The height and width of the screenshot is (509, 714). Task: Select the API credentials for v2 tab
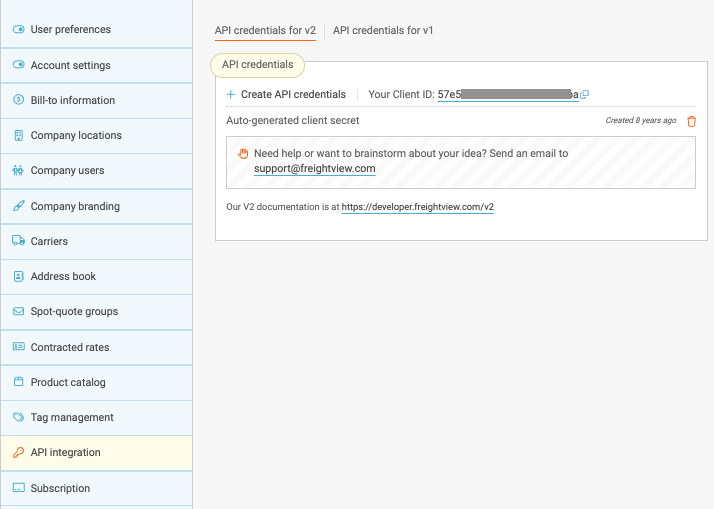(265, 31)
